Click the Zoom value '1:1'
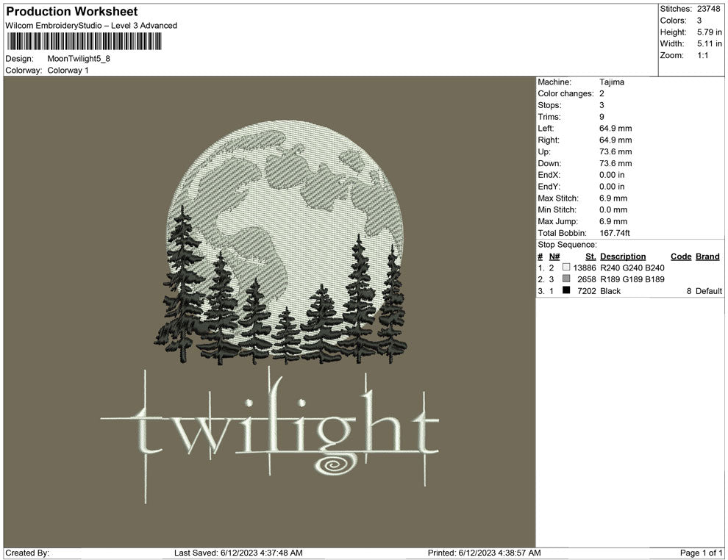 pyautogui.click(x=702, y=55)
